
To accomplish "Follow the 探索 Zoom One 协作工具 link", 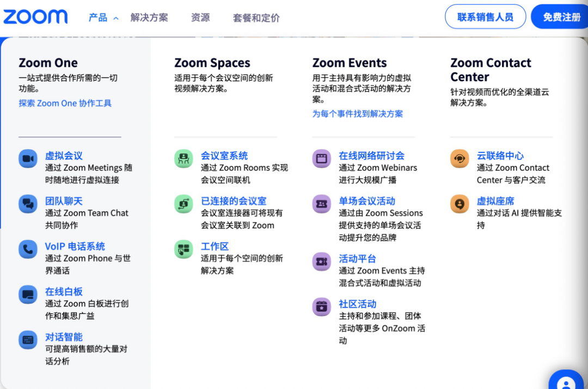I will pyautogui.click(x=65, y=103).
